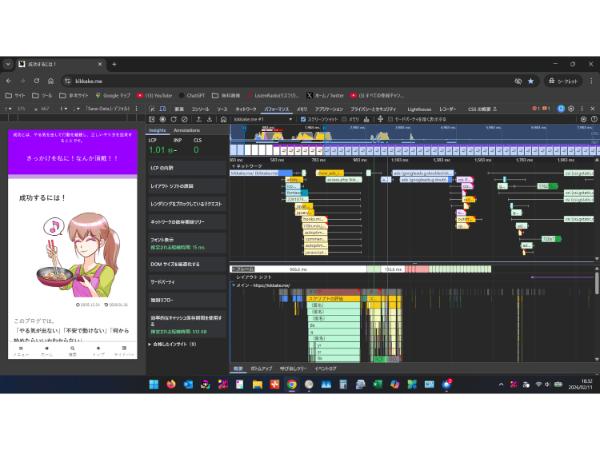
Task: Open the Lighthouse panel tab
Action: click(x=419, y=107)
